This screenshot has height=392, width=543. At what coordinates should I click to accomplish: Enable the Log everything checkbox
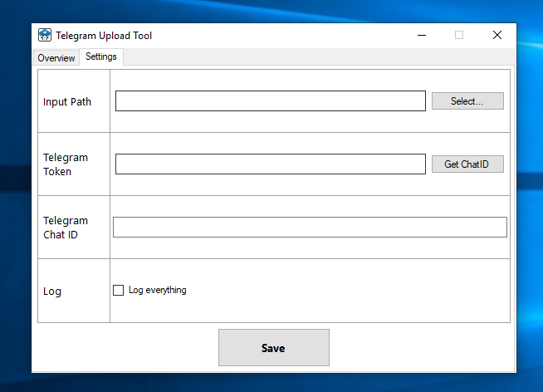point(119,290)
